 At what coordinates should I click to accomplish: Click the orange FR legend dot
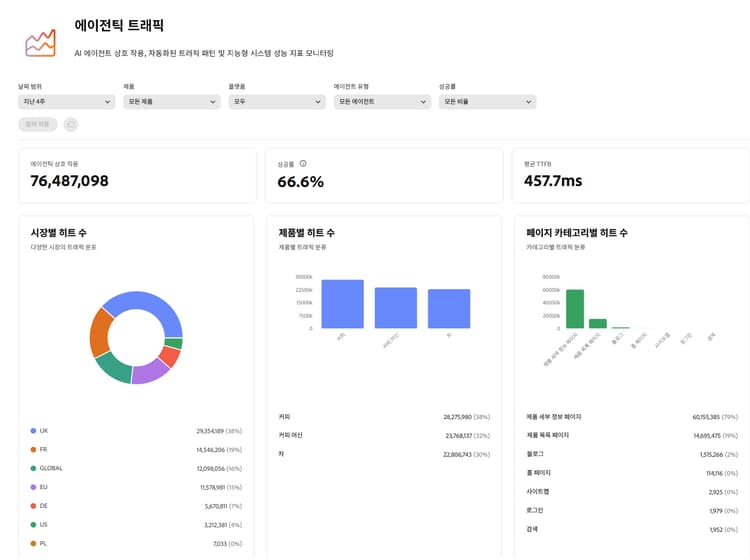click(33, 450)
